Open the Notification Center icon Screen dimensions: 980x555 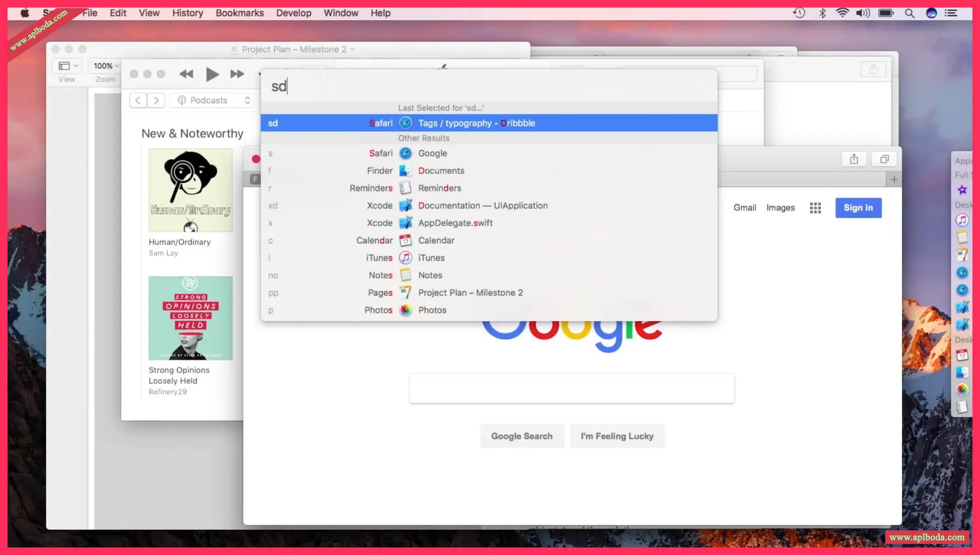[951, 13]
